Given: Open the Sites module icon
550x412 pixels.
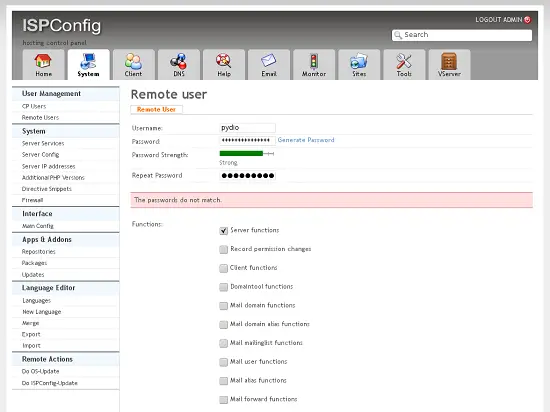Looking at the screenshot, I should pos(359,61).
